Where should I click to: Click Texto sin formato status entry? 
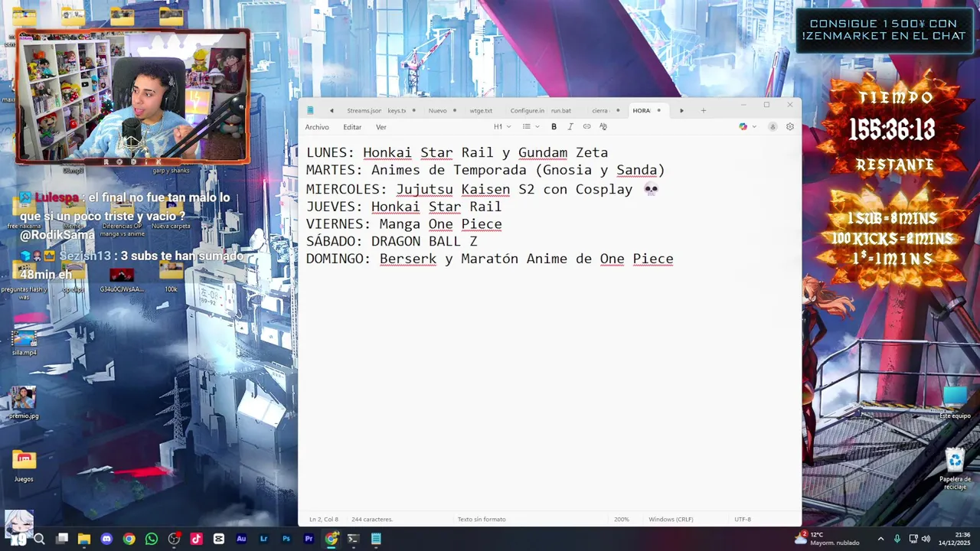point(482,519)
